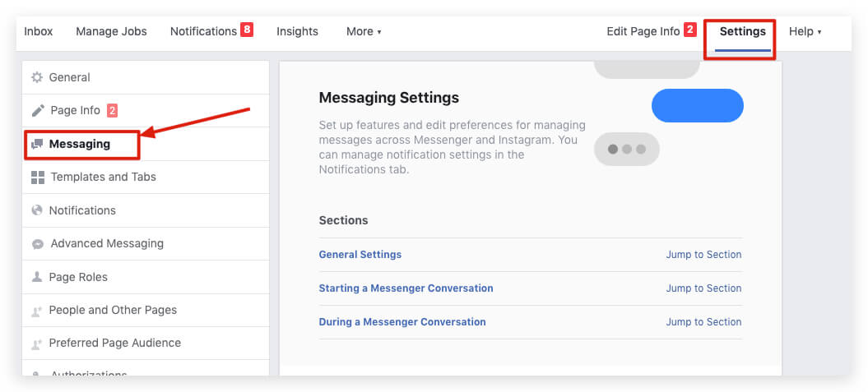Click the Templates and Tabs grid icon
Screen dimensions: 868x392
coord(38,177)
